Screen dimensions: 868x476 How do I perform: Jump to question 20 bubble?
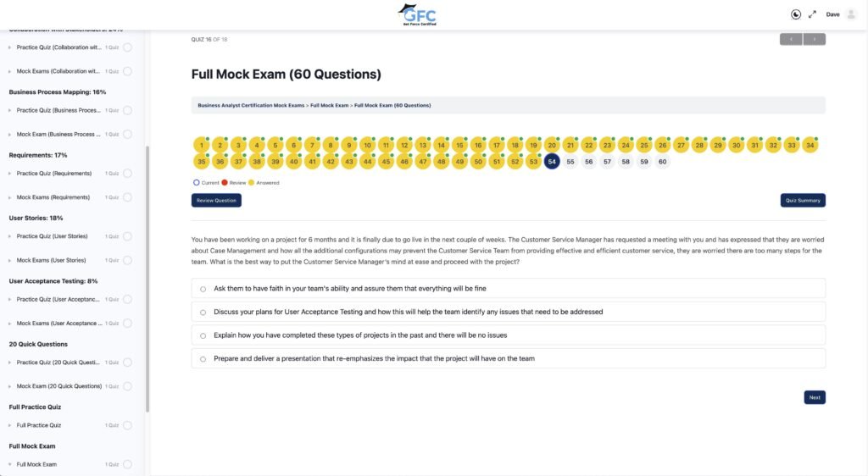552,146
